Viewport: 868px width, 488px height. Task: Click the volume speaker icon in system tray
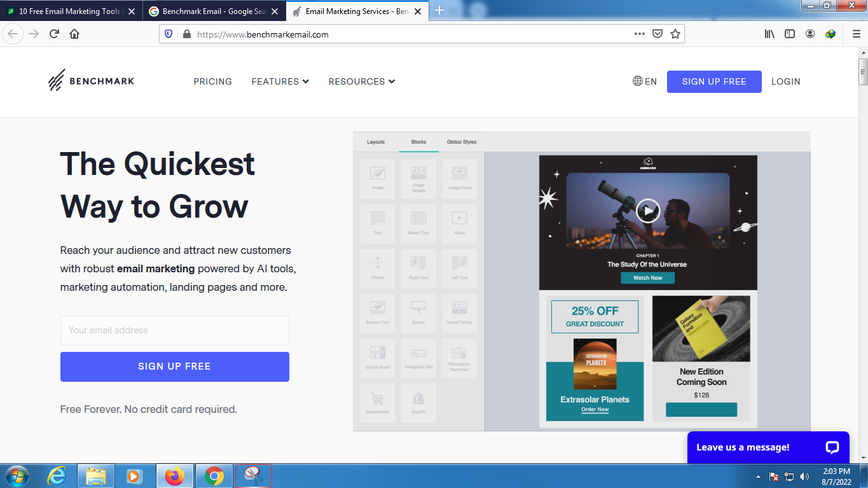(804, 476)
